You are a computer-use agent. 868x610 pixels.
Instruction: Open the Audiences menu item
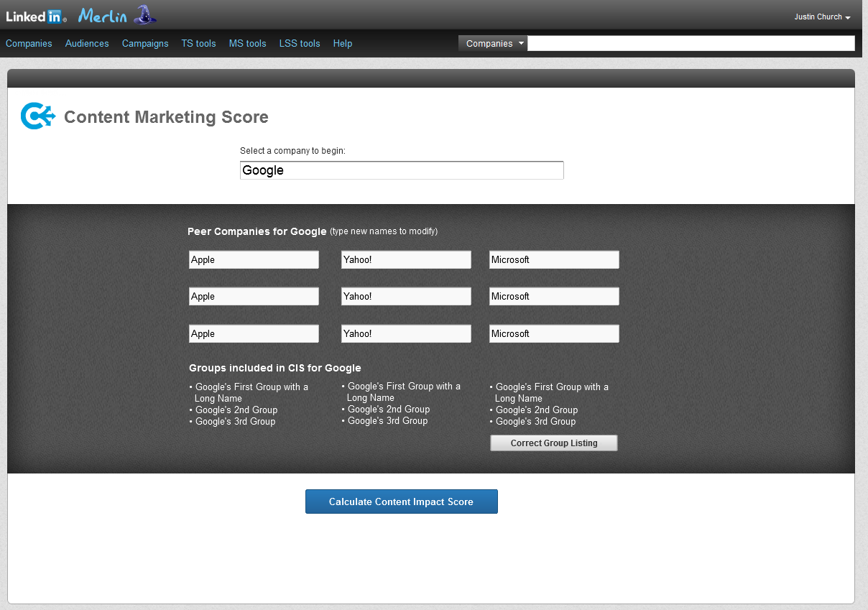87,44
